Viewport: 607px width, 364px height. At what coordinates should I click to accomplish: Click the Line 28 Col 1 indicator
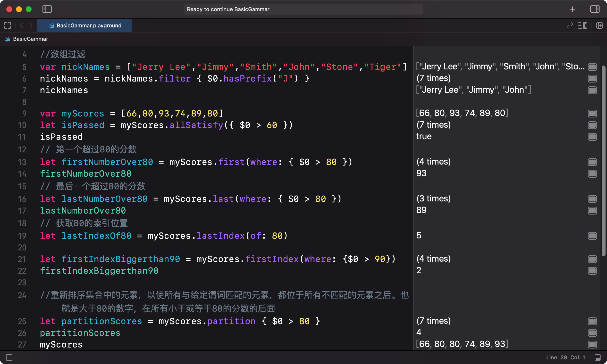coord(565,357)
